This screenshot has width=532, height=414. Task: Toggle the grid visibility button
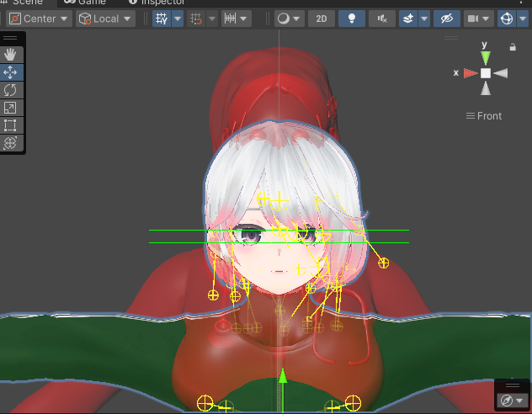click(162, 19)
